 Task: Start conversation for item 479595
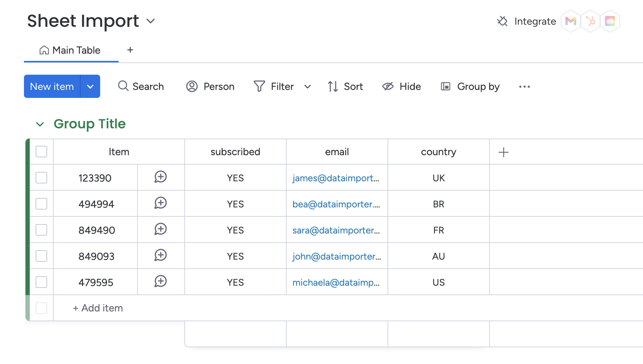pos(160,281)
